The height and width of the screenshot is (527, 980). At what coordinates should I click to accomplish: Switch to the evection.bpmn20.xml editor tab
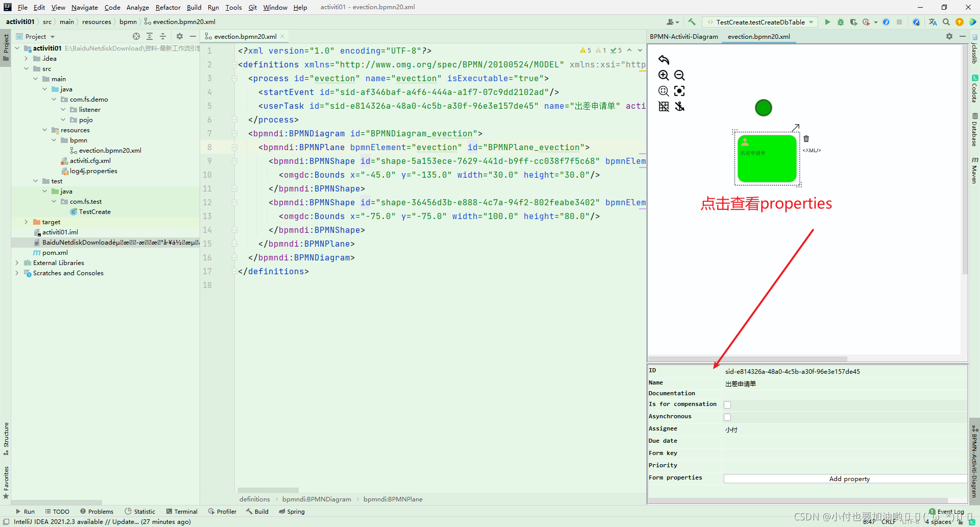pyautogui.click(x=245, y=36)
